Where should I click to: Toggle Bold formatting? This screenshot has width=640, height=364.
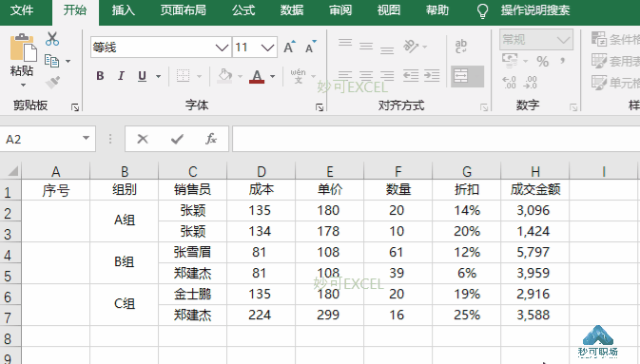click(100, 76)
